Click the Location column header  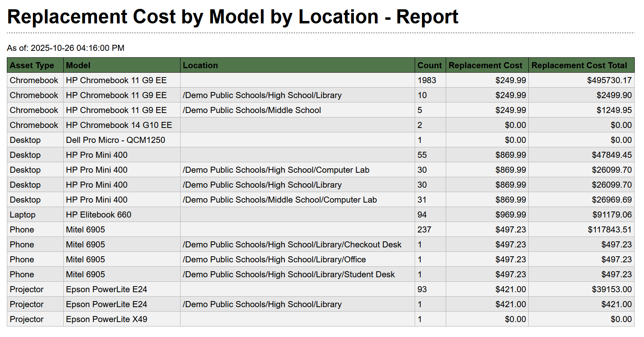(200, 65)
